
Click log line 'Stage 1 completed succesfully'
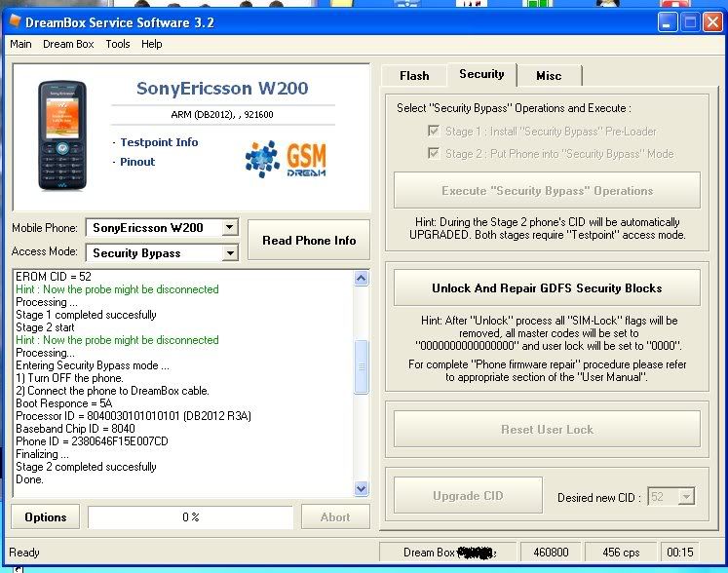coord(86,315)
